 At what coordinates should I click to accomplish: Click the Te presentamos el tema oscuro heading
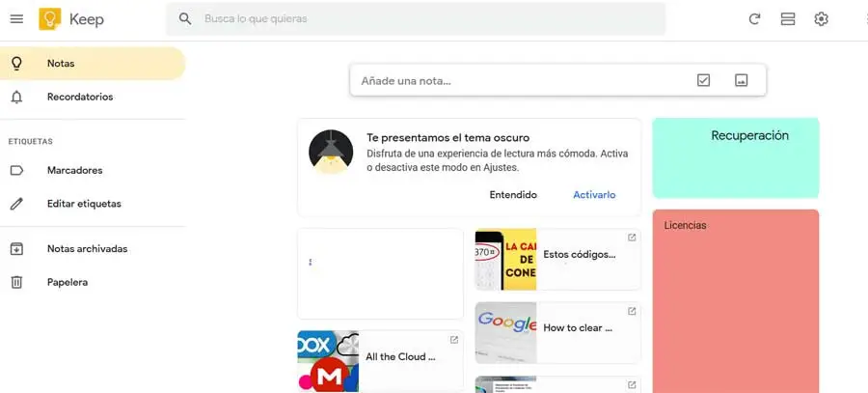[448, 137]
